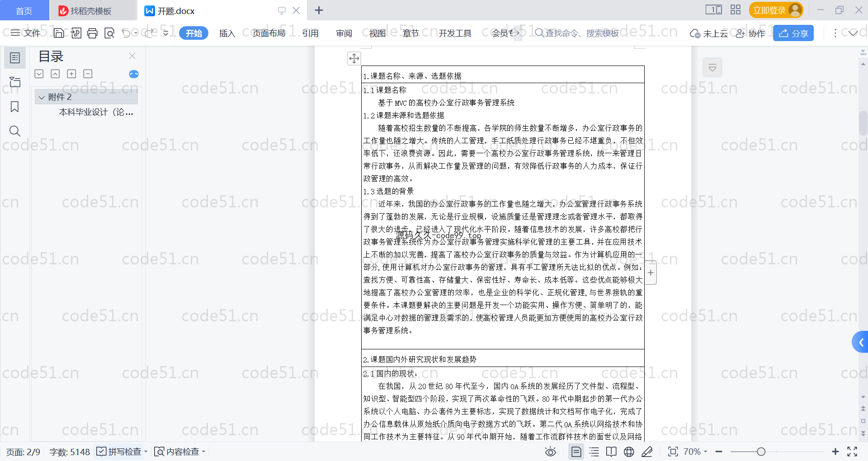Click 页面: 2/9 status text
The image size is (868, 461).
[x=23, y=452]
